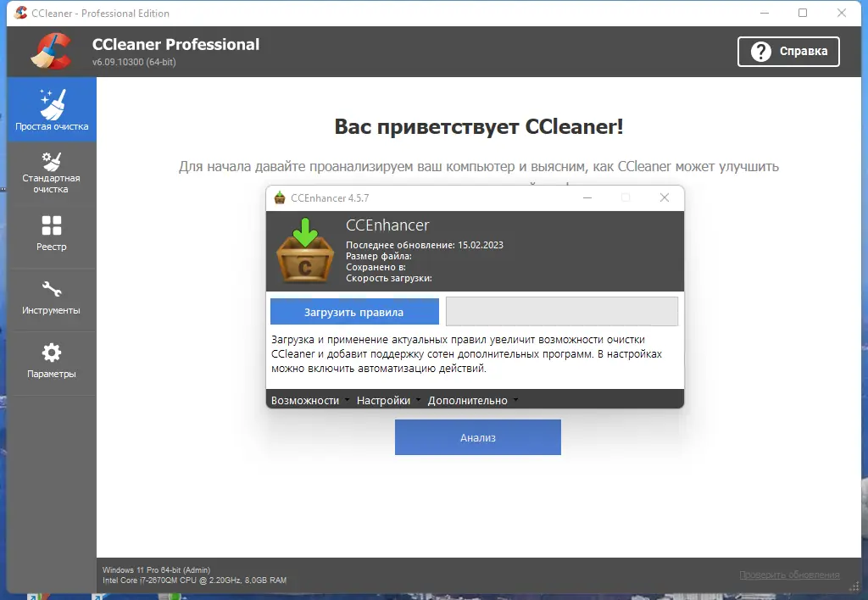The height and width of the screenshot is (600, 868).
Task: Click the Вас приветствует CCleaner! heading
Action: coord(479,126)
